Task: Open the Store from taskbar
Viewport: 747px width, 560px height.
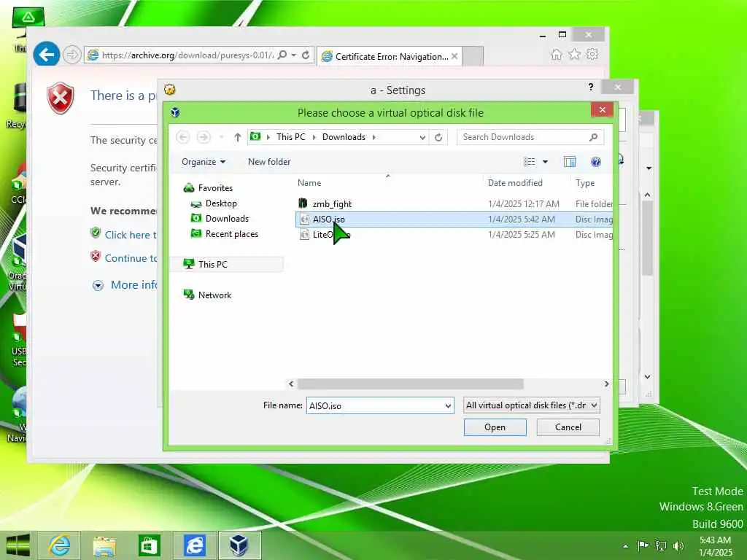Action: click(x=149, y=545)
